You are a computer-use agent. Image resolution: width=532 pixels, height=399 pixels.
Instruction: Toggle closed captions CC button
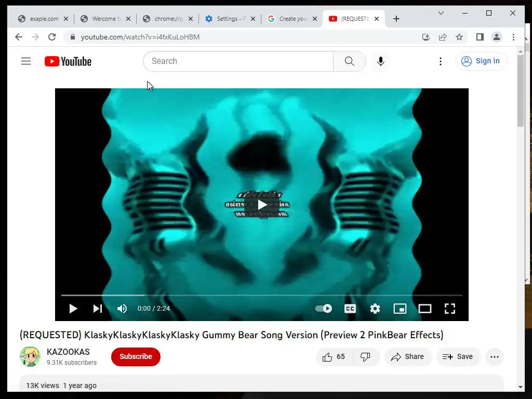tap(350, 309)
